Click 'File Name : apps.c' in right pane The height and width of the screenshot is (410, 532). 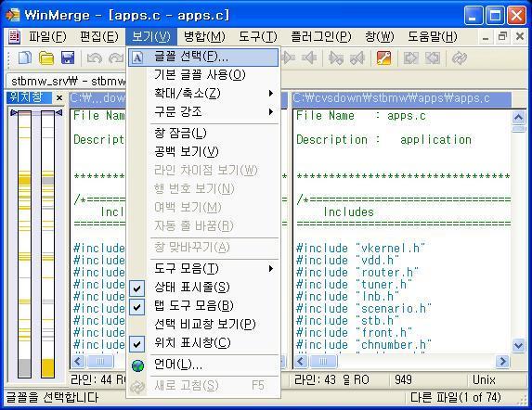click(360, 116)
